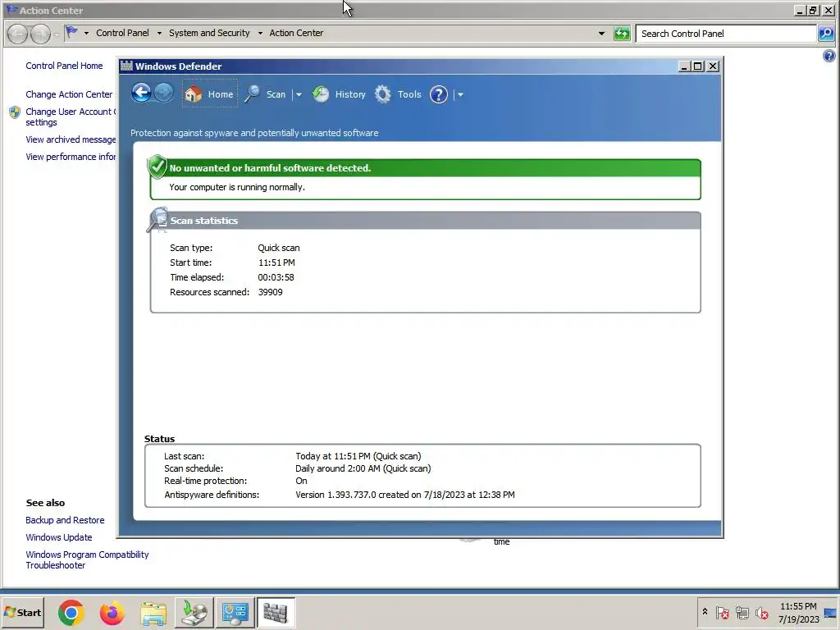Click the Resources scanned value 39909
Screen dimensions: 840x630
[x=271, y=292]
